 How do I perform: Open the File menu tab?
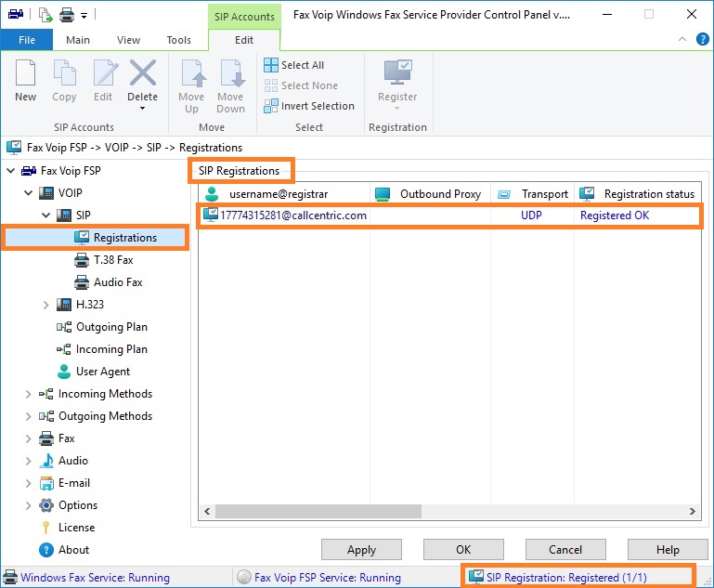coord(27,40)
